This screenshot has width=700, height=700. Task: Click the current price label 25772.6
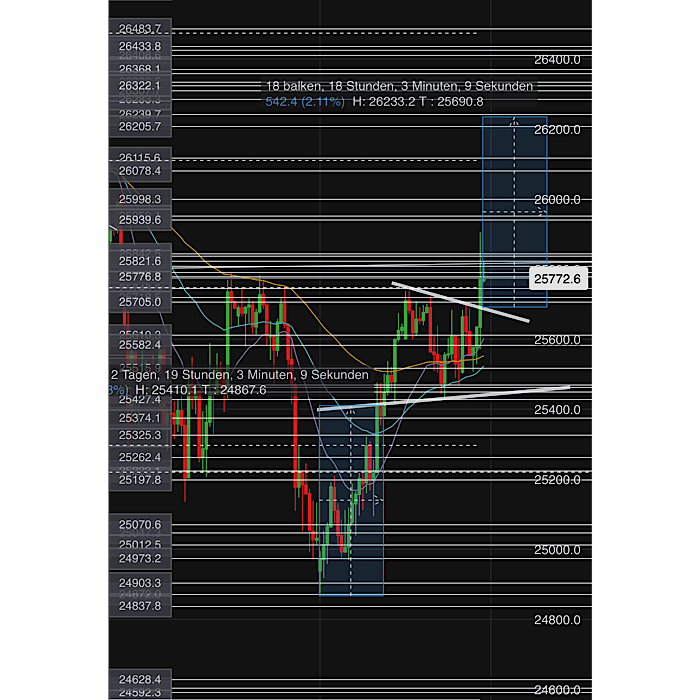pyautogui.click(x=558, y=279)
